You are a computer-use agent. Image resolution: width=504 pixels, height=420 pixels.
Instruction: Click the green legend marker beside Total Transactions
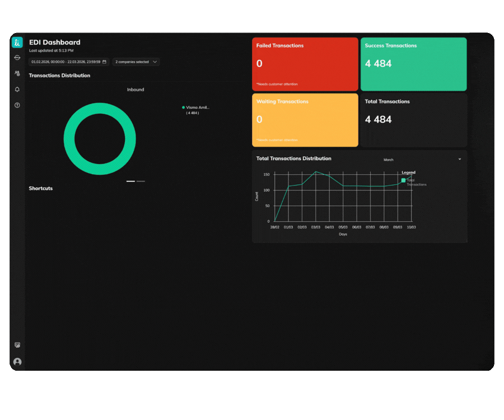[x=403, y=180]
